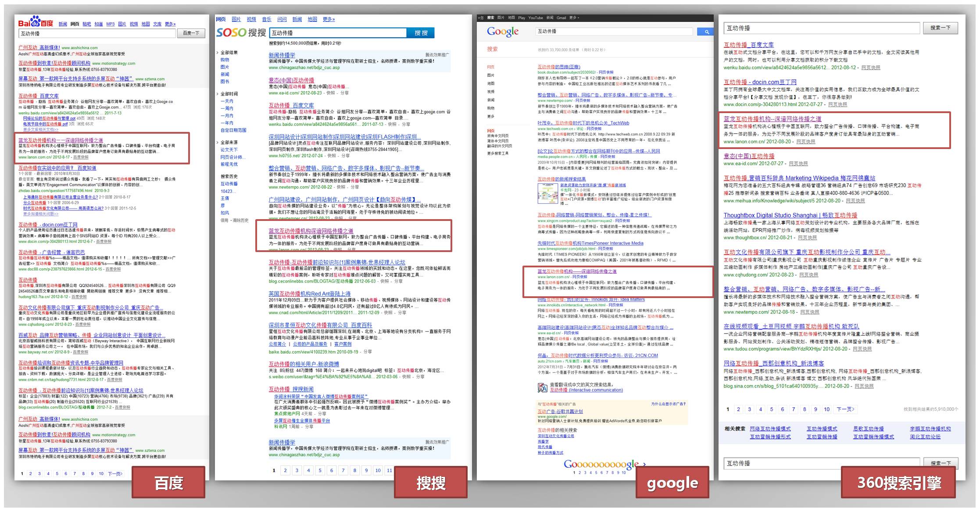Open Gmail in Google's black bar
Image resolution: width=980 pixels, height=508 pixels.
[561, 18]
